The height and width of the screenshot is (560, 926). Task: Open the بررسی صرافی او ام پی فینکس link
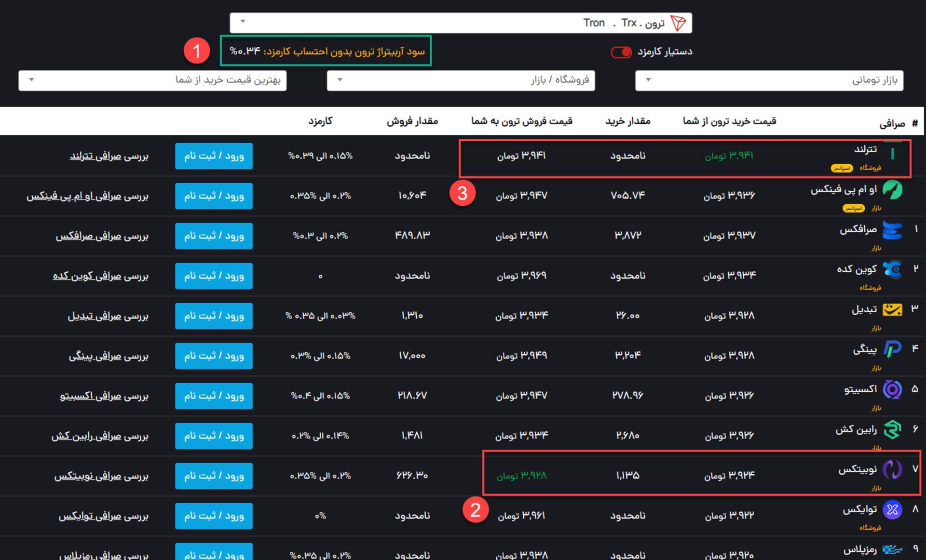click(x=87, y=196)
